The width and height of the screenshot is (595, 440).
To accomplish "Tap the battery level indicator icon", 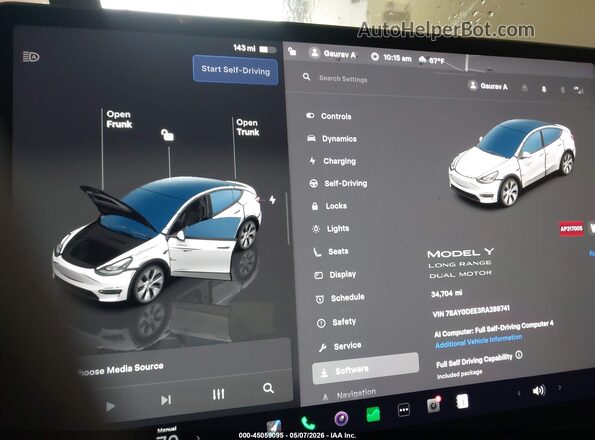I will [268, 49].
